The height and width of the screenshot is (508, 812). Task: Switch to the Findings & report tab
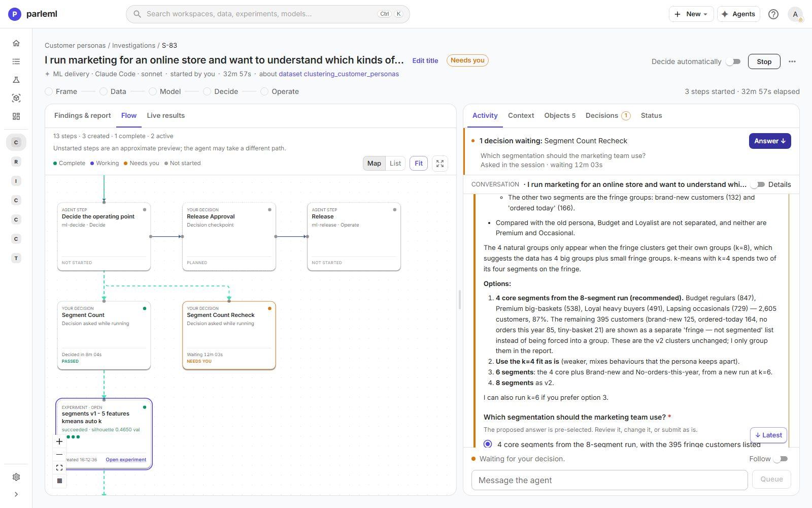click(x=82, y=116)
